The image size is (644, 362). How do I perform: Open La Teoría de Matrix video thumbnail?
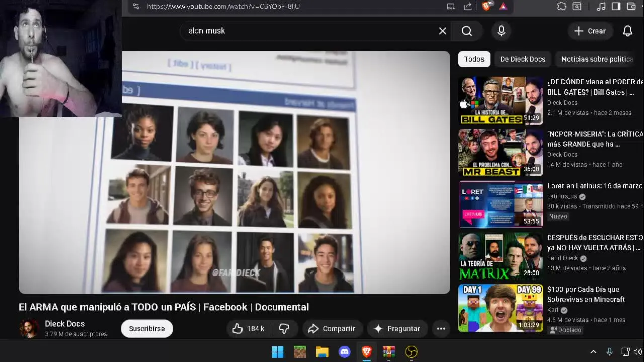[501, 256]
